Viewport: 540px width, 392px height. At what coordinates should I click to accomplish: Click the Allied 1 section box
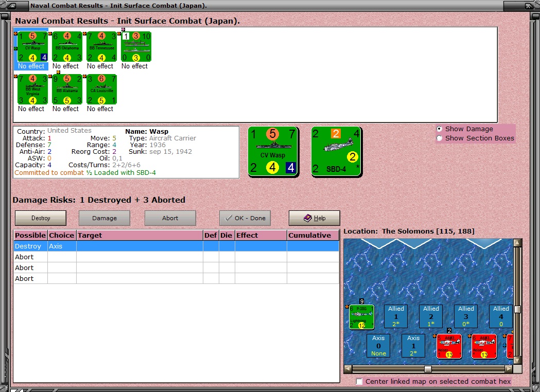(396, 316)
